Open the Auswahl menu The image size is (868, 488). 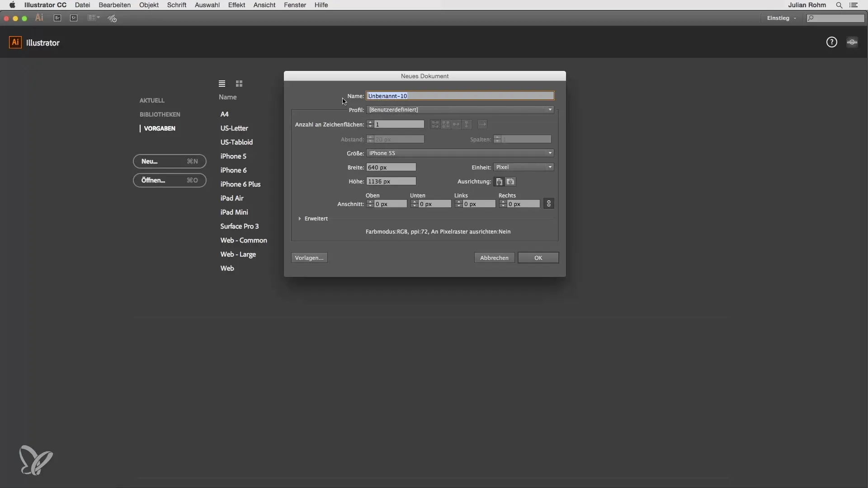pyautogui.click(x=207, y=5)
